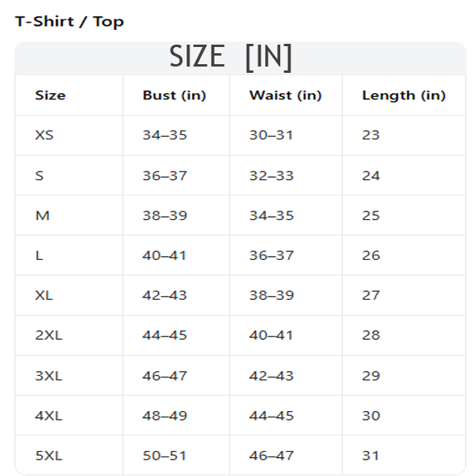Select the 5XL size row label

pos(49,456)
